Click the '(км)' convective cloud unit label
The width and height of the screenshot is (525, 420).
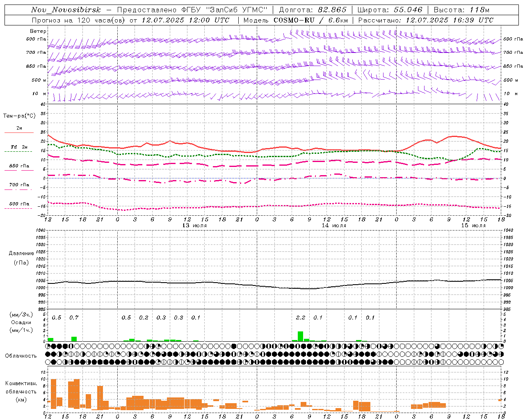[21, 399]
